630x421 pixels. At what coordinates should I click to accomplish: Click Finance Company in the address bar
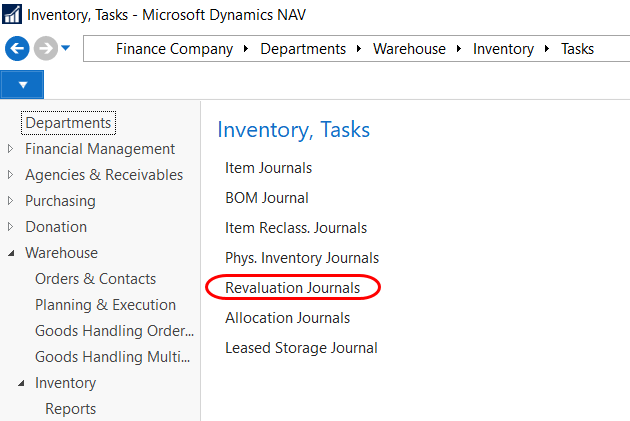[x=174, y=49]
